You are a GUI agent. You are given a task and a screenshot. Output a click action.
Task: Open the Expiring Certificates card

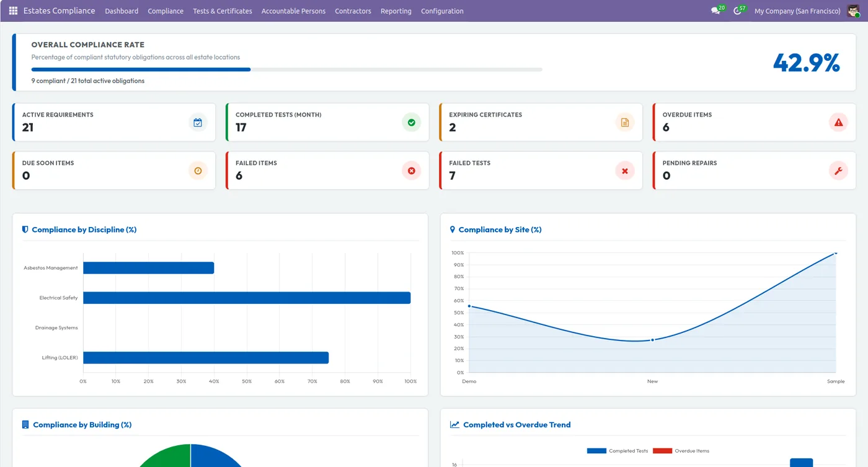[x=541, y=122]
